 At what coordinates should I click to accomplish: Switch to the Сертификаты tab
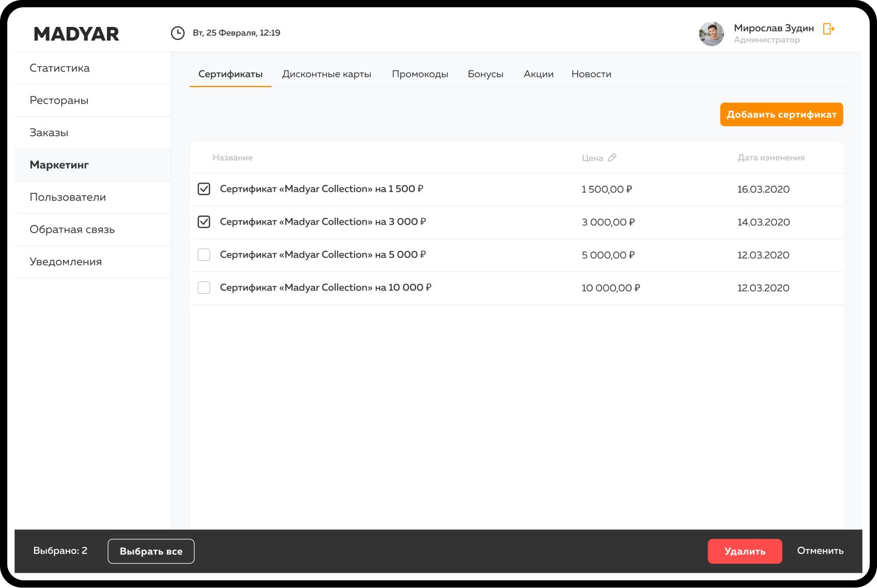click(x=230, y=74)
